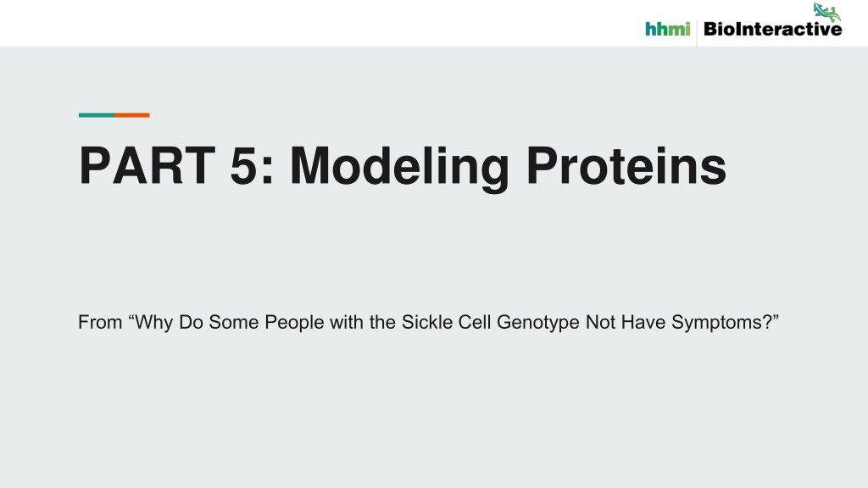Click the word "Symptoms?" in the subtitle

(721, 323)
